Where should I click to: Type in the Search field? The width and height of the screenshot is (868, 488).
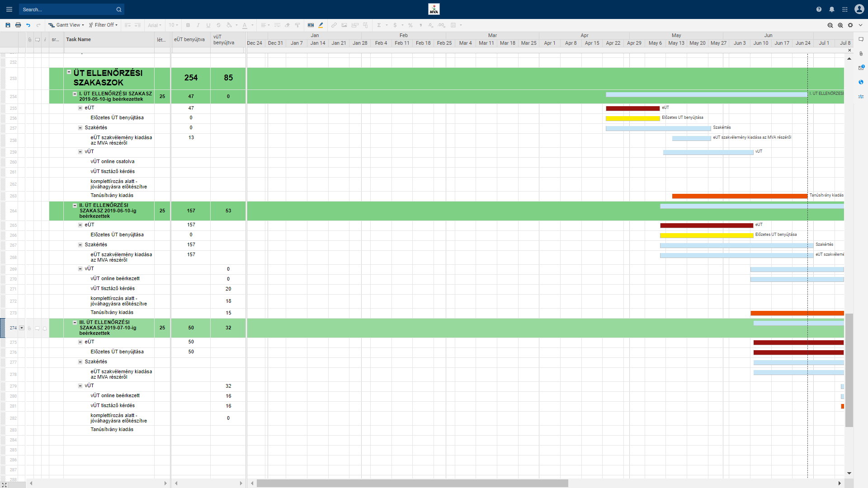point(68,9)
